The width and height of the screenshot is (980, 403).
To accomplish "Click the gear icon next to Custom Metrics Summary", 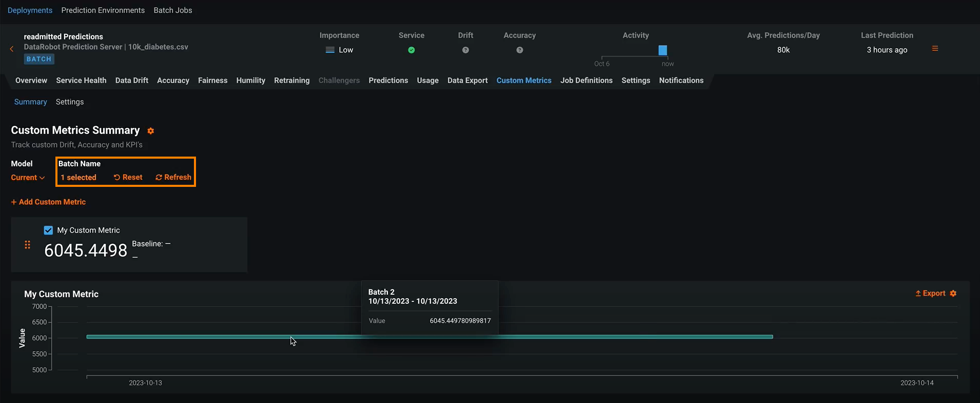I will click(x=151, y=131).
